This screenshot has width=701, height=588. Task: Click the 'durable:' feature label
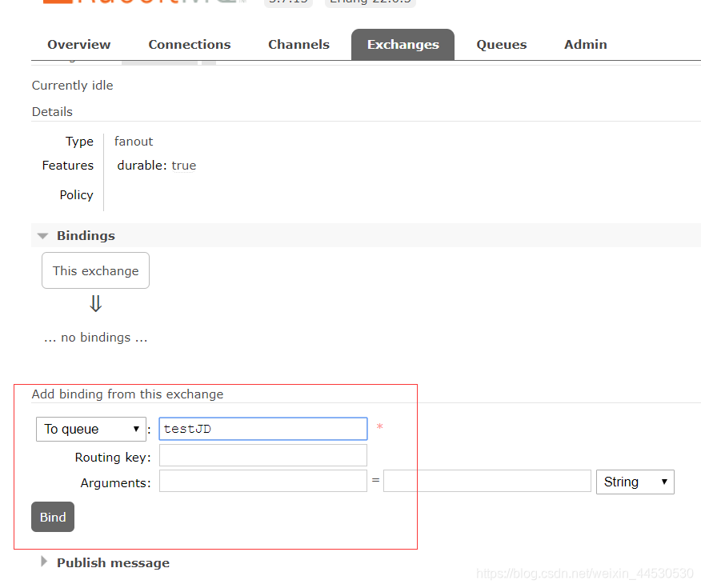(142, 166)
